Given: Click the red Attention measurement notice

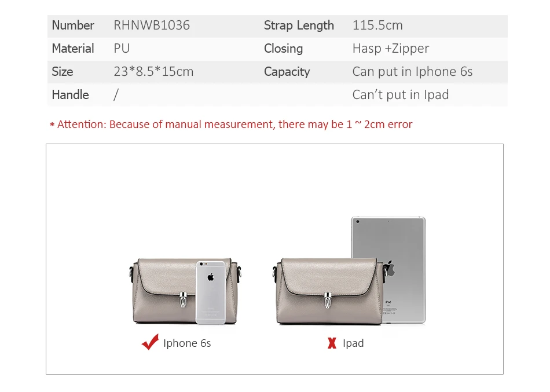Looking at the screenshot, I should pyautogui.click(x=231, y=124).
